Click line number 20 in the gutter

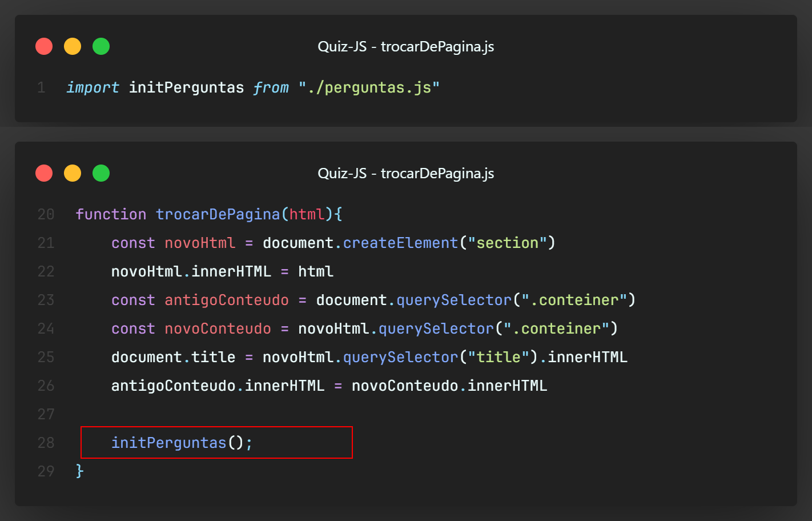point(46,214)
